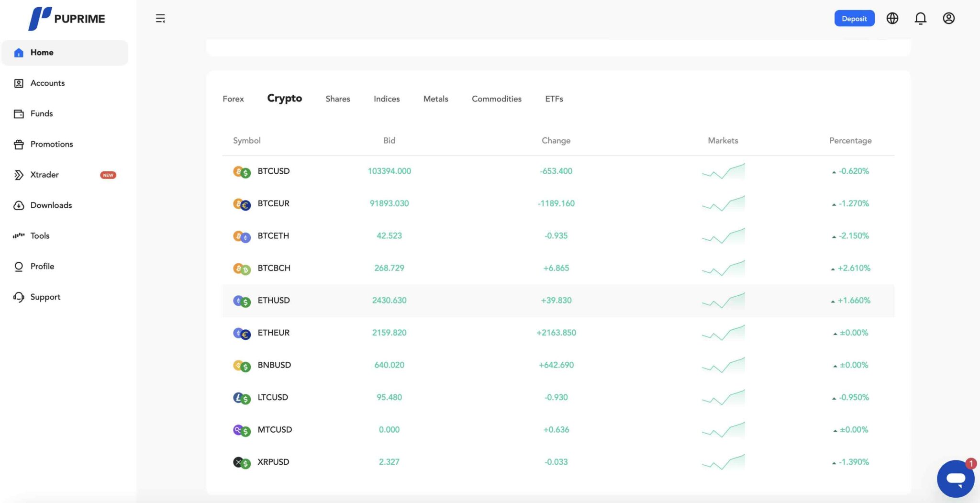Switch to the Metals tab
The image size is (980, 503).
click(435, 99)
